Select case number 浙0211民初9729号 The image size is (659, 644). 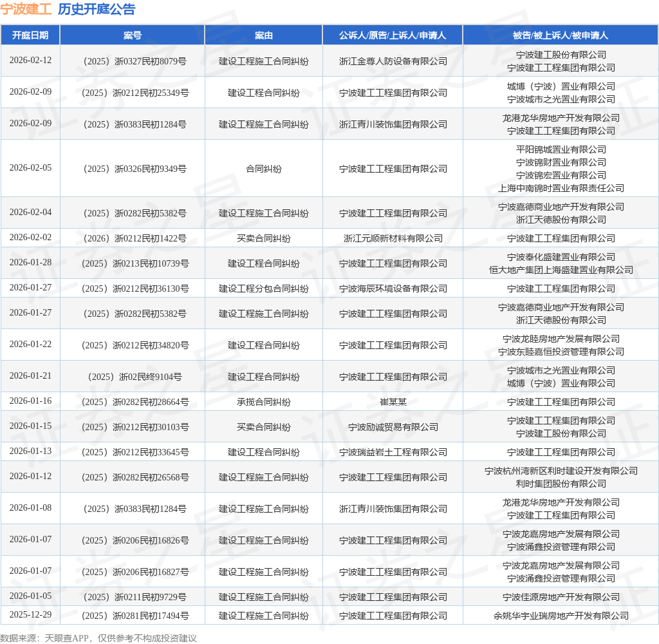(135, 598)
